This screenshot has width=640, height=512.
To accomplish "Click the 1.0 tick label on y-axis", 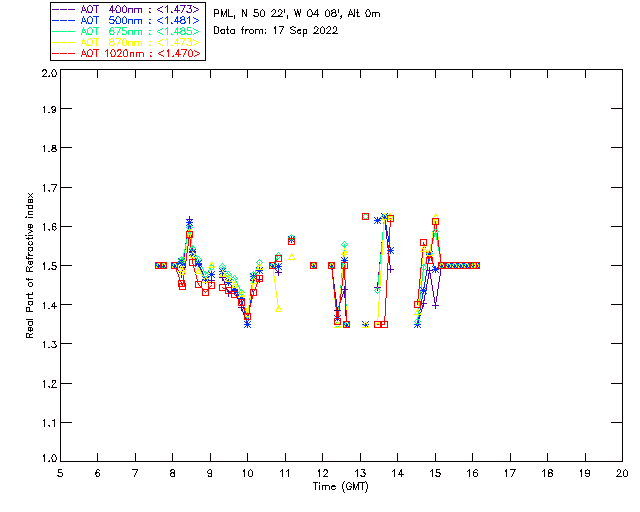I will [47, 459].
